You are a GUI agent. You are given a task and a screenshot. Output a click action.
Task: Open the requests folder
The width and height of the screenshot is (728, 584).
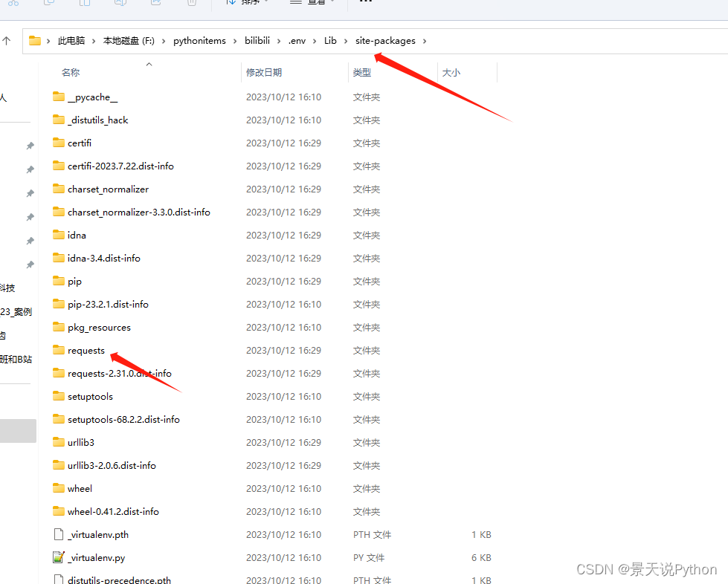pos(86,351)
